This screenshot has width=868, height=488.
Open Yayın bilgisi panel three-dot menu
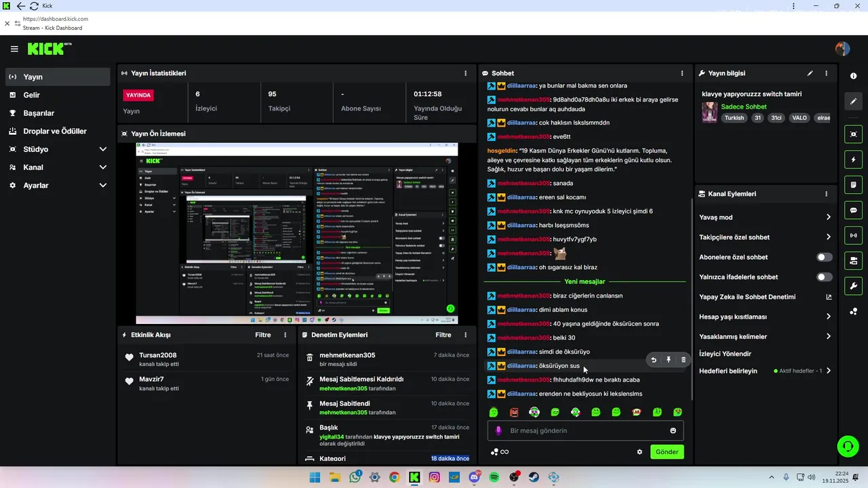tap(826, 73)
